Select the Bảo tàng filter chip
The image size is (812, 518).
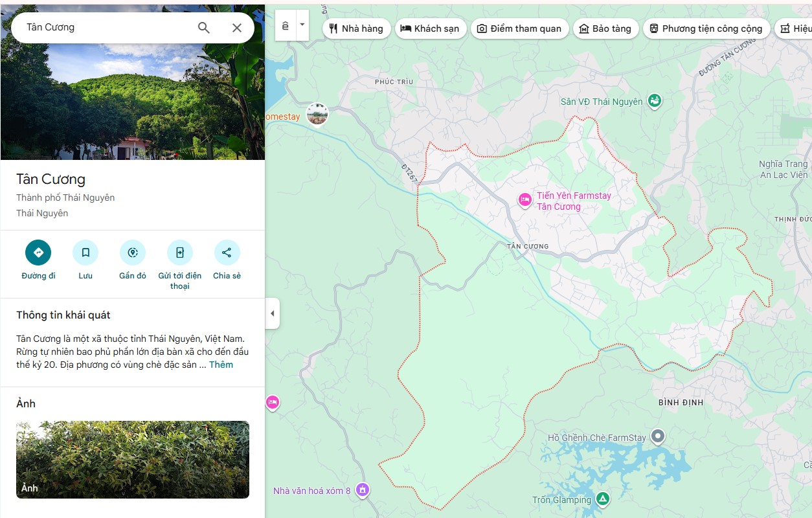click(605, 28)
